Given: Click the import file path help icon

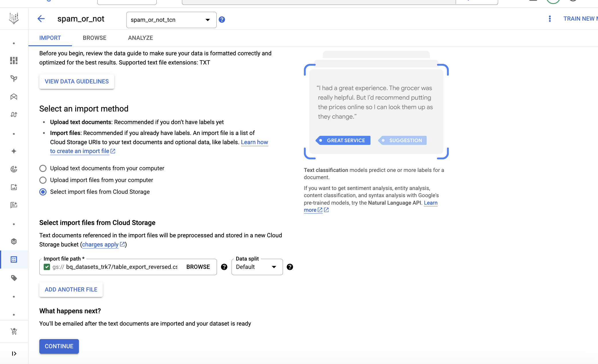Looking at the screenshot, I should click(224, 267).
